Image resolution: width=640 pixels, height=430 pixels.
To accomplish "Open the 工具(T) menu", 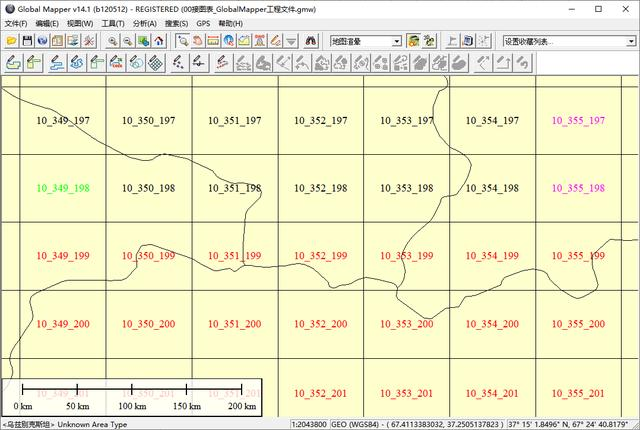I will click(113, 24).
